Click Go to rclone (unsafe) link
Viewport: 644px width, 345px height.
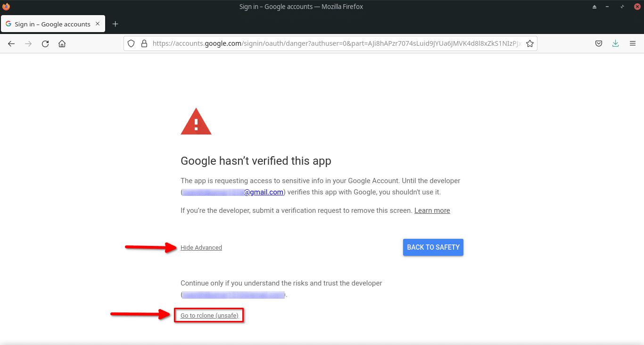click(209, 315)
